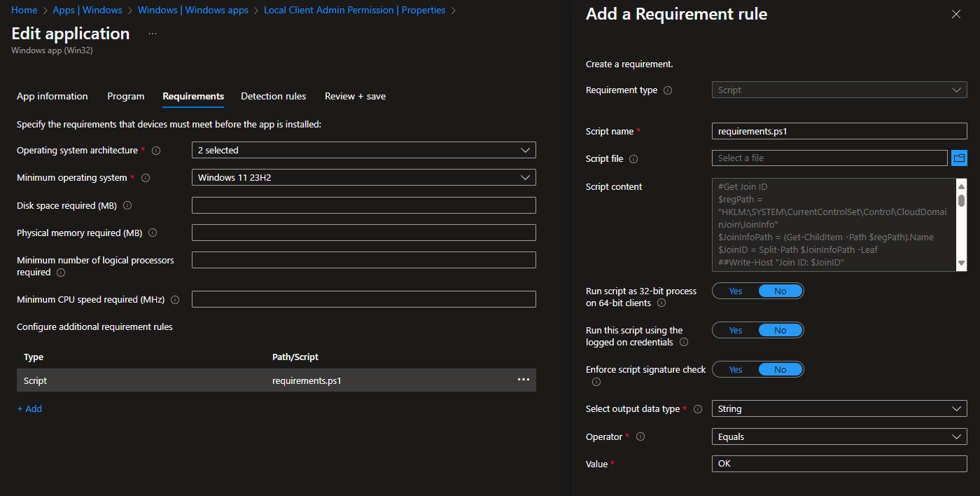
Task: Enable running script with logged on credentials
Action: click(x=735, y=329)
